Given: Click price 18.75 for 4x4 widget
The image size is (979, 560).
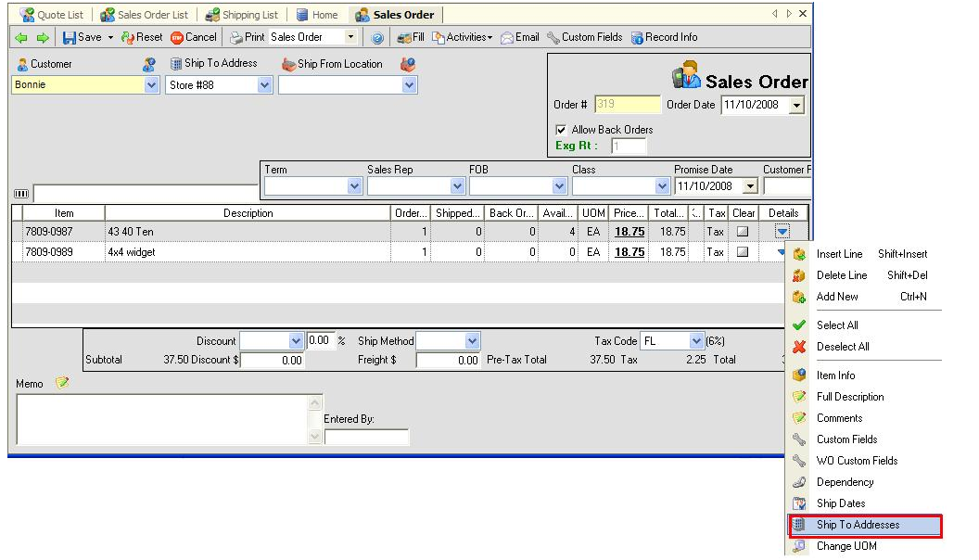Looking at the screenshot, I should pyautogui.click(x=629, y=252).
